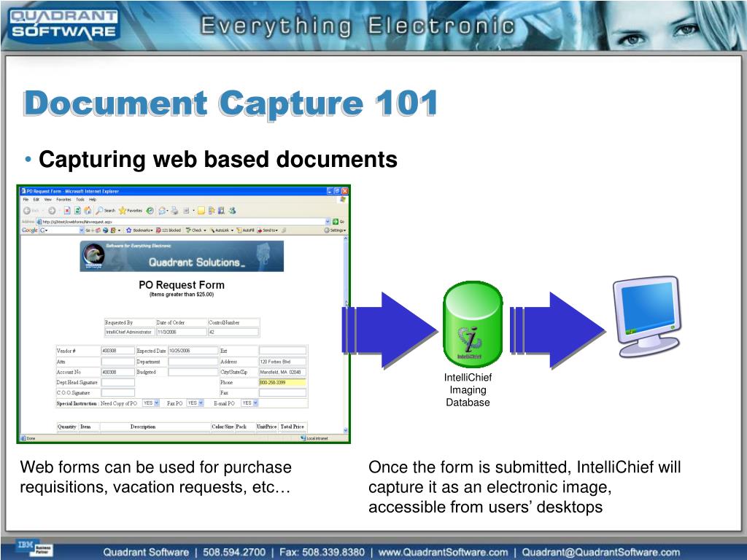747x560 pixels.
Task: Click the Department input field
Action: point(193,362)
